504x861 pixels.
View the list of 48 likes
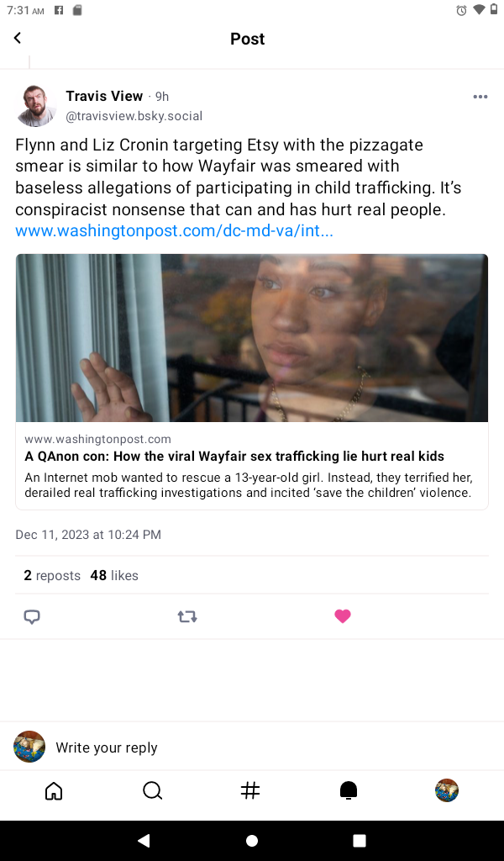[x=114, y=575]
